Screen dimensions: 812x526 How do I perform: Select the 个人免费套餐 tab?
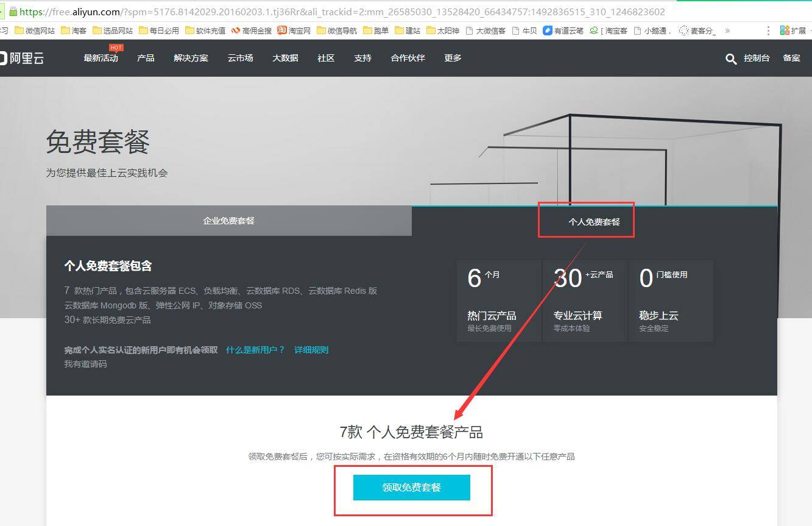pyautogui.click(x=594, y=222)
